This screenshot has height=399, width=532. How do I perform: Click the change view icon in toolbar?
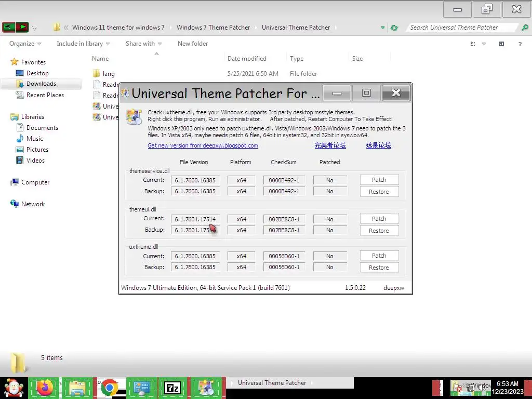[x=473, y=44]
